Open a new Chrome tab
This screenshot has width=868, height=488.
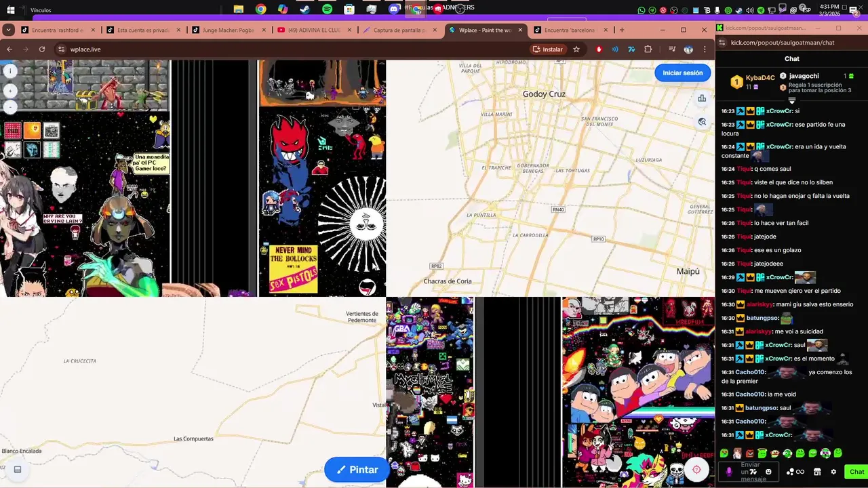tap(622, 30)
